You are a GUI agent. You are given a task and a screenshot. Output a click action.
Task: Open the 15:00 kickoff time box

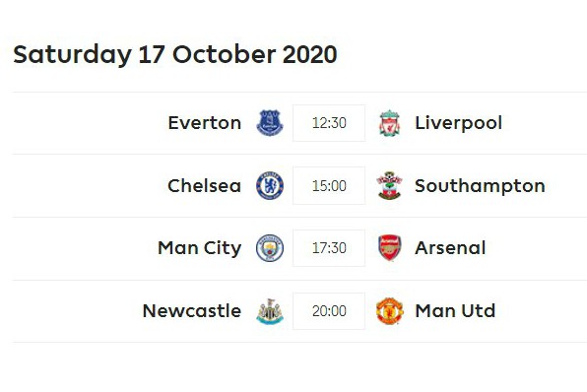(x=329, y=186)
